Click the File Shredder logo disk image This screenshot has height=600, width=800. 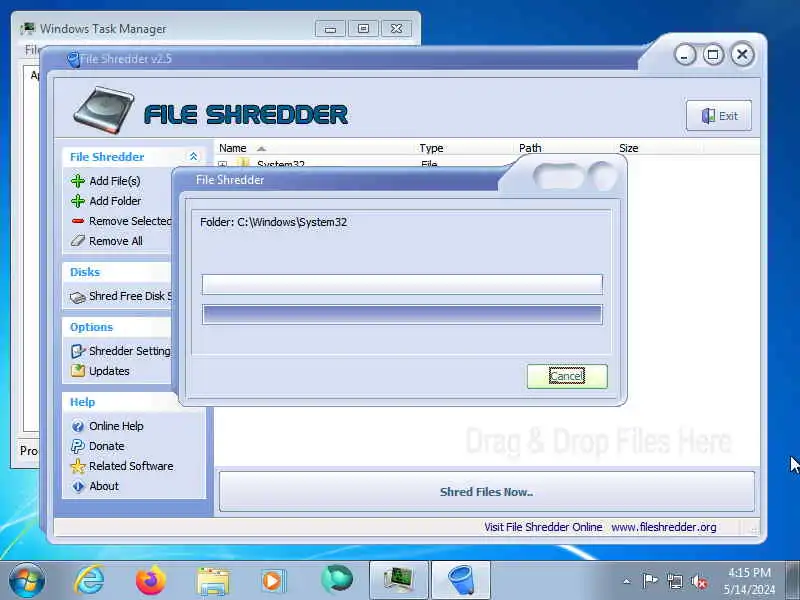(x=104, y=110)
